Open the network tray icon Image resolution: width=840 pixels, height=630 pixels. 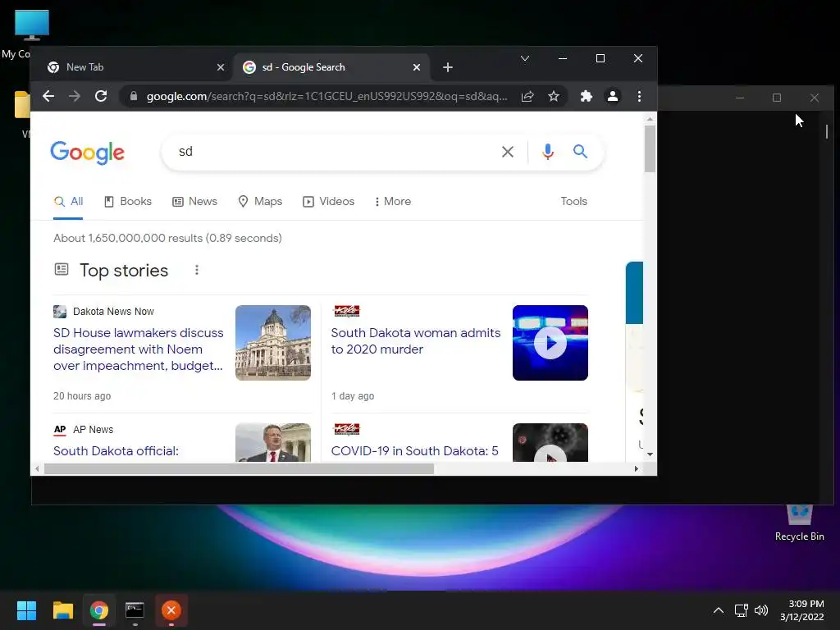pyautogui.click(x=741, y=610)
